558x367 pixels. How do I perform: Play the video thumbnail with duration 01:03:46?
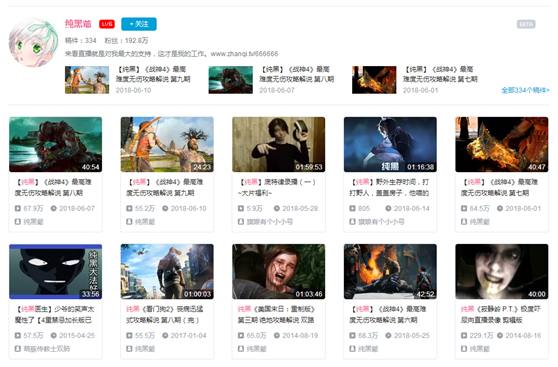click(279, 271)
